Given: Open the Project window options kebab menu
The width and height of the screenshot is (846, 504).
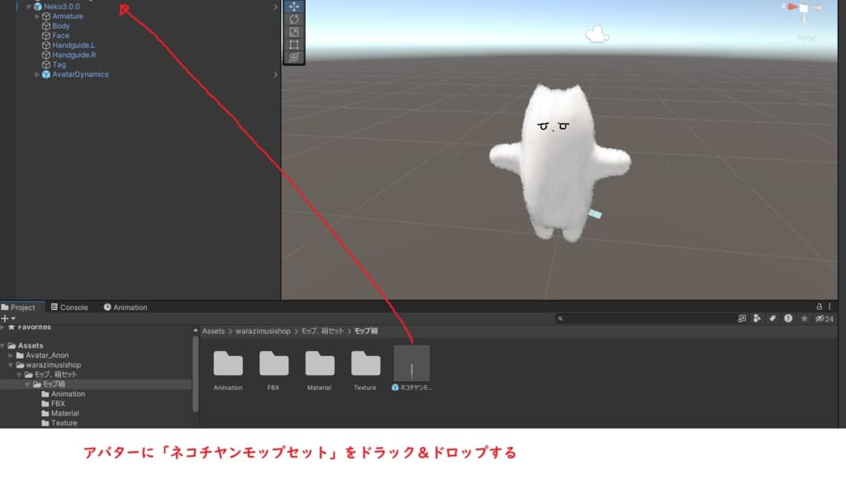Looking at the screenshot, I should [827, 306].
